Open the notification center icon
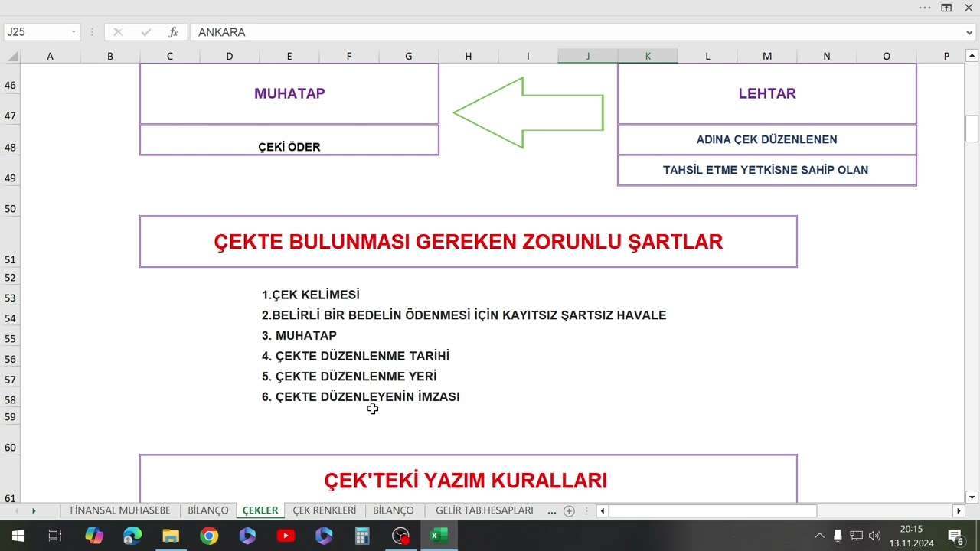Screen dimensions: 980x551 pyautogui.click(x=955, y=536)
